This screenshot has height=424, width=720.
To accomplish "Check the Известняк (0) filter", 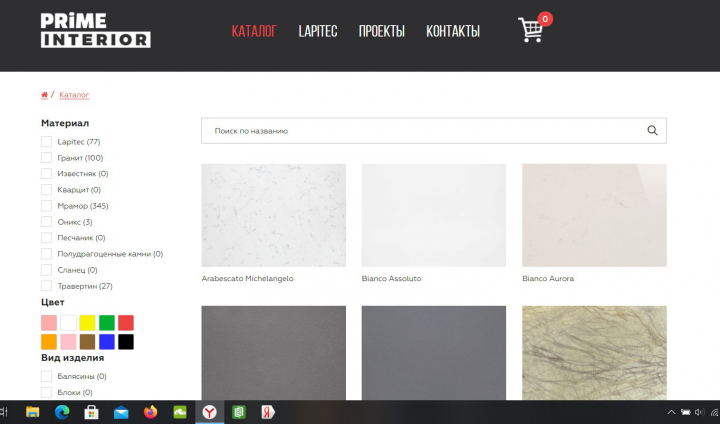I will [46, 174].
